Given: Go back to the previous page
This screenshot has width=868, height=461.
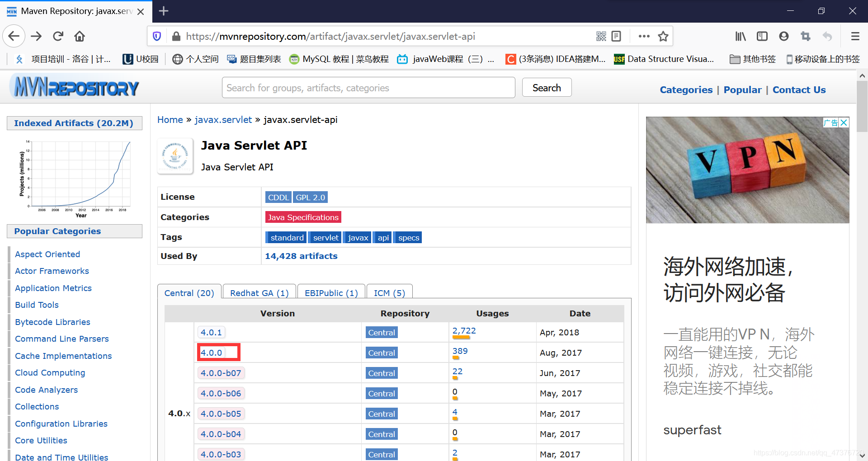Looking at the screenshot, I should pyautogui.click(x=14, y=36).
